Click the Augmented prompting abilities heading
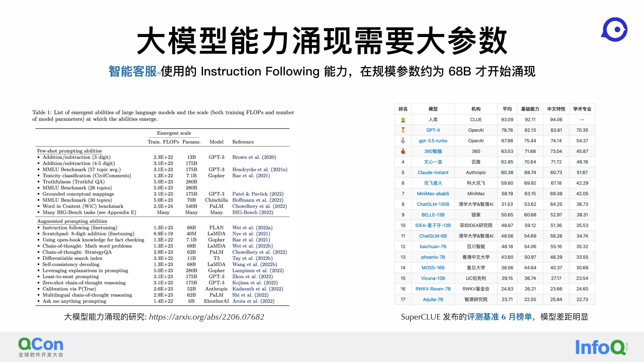Screen dimensions: 644x362 (x=72, y=221)
